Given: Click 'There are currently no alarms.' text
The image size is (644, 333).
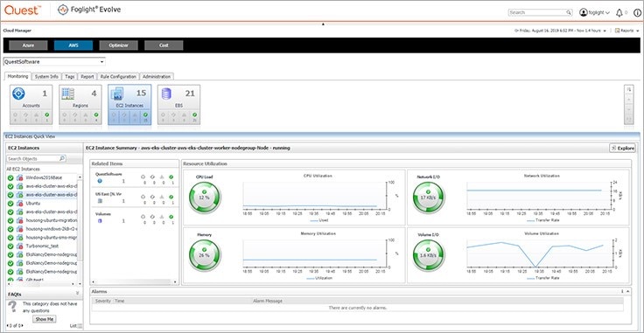Looking at the screenshot, I should 358,308.
